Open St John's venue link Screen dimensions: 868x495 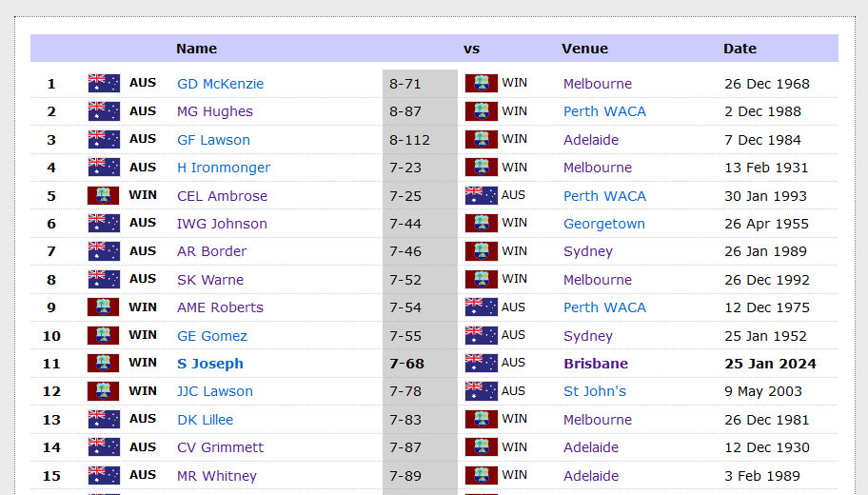click(595, 391)
